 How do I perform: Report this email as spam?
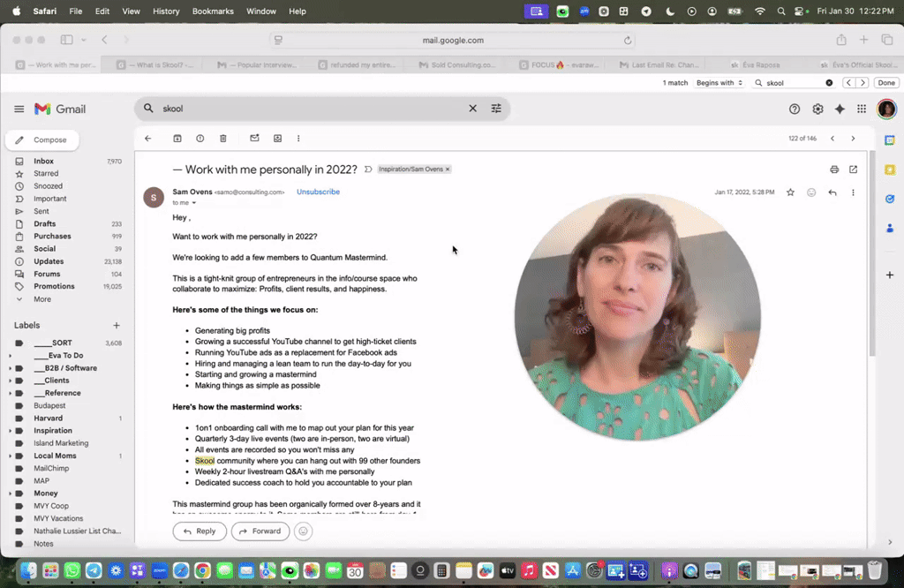point(200,139)
